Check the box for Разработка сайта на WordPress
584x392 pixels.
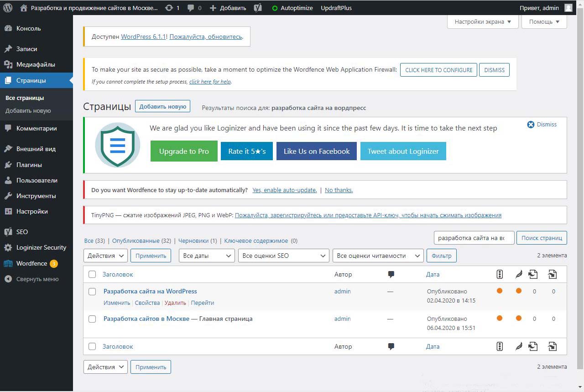[92, 292]
